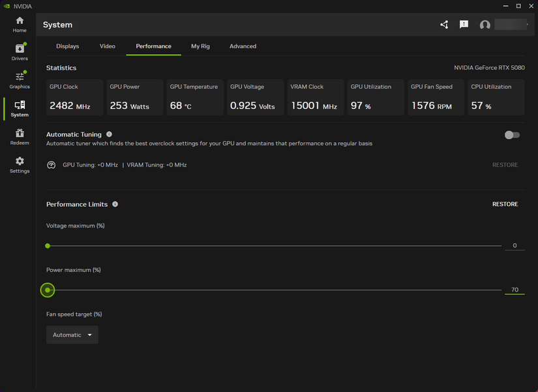
Task: Click the Power maximum slider handle
Action: pyautogui.click(x=48, y=290)
